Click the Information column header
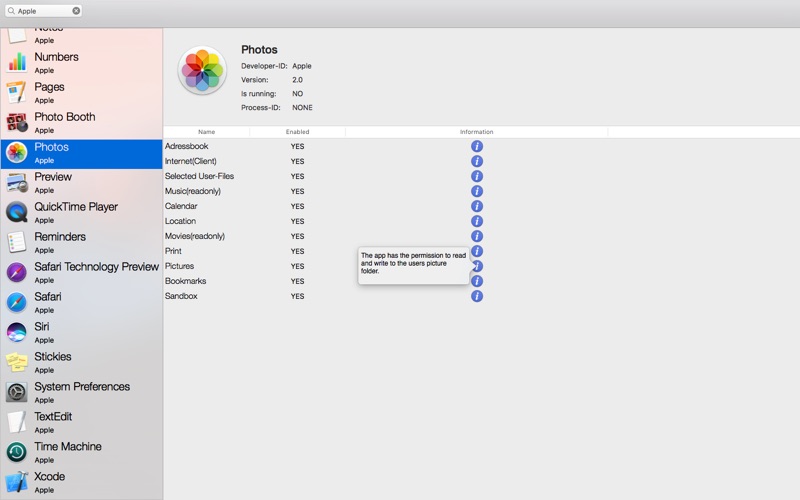The image size is (800, 500). [x=477, y=132]
